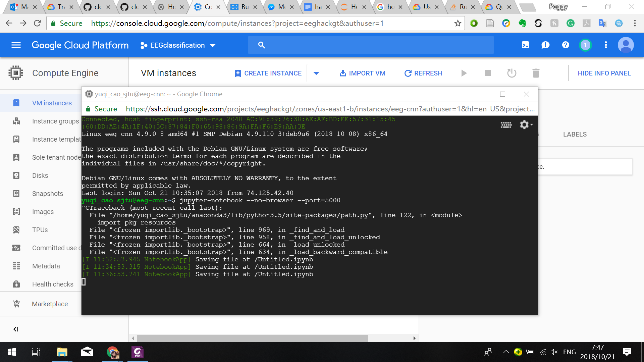This screenshot has width=644, height=362.
Task: Select Instance groups in sidebar
Action: (41, 121)
